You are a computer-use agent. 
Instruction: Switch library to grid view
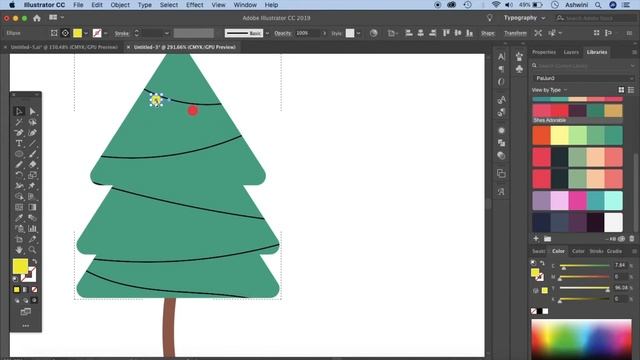click(621, 90)
